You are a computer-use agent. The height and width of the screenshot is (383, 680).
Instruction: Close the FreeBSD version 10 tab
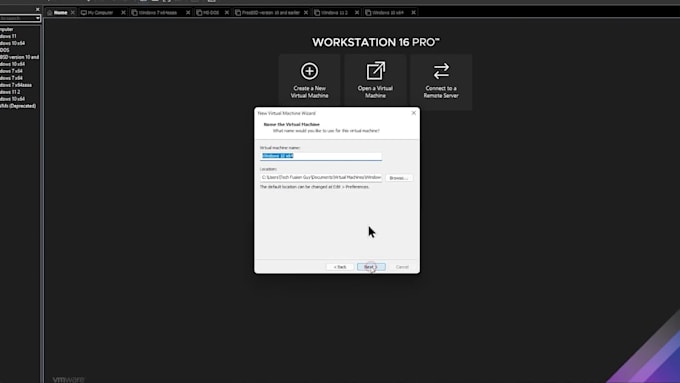coord(306,13)
